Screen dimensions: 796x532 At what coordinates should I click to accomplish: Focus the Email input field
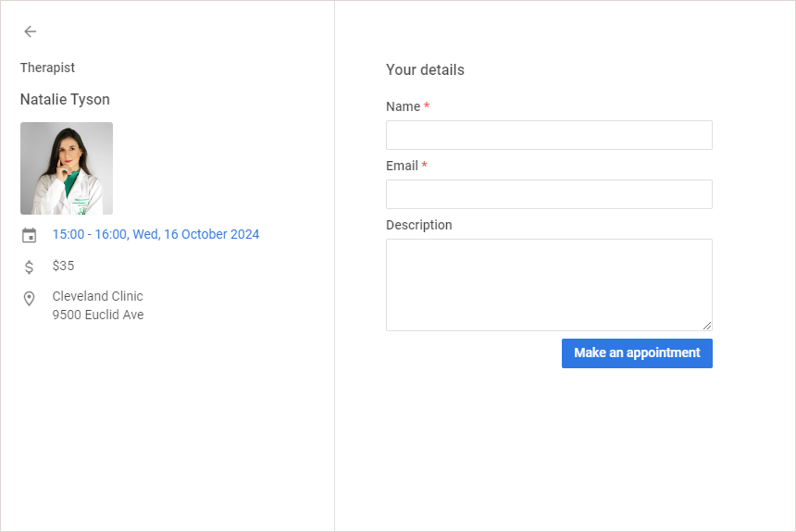(549, 194)
